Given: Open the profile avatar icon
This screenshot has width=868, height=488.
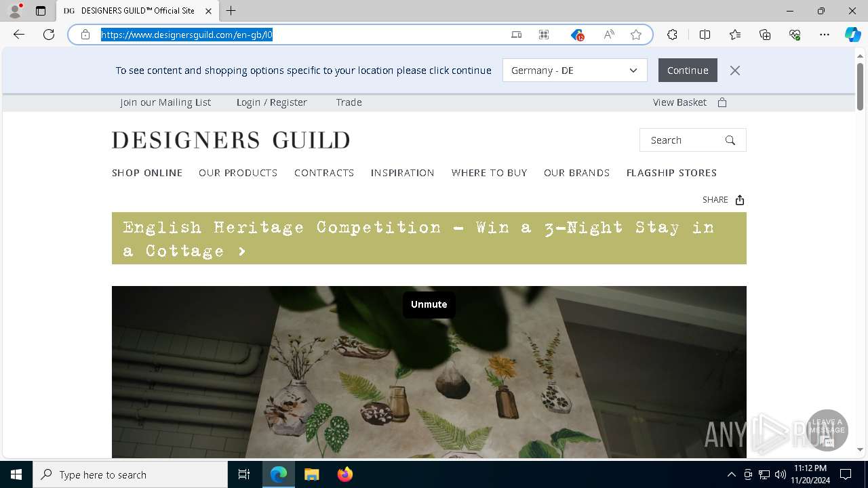Looking at the screenshot, I should click(15, 11).
